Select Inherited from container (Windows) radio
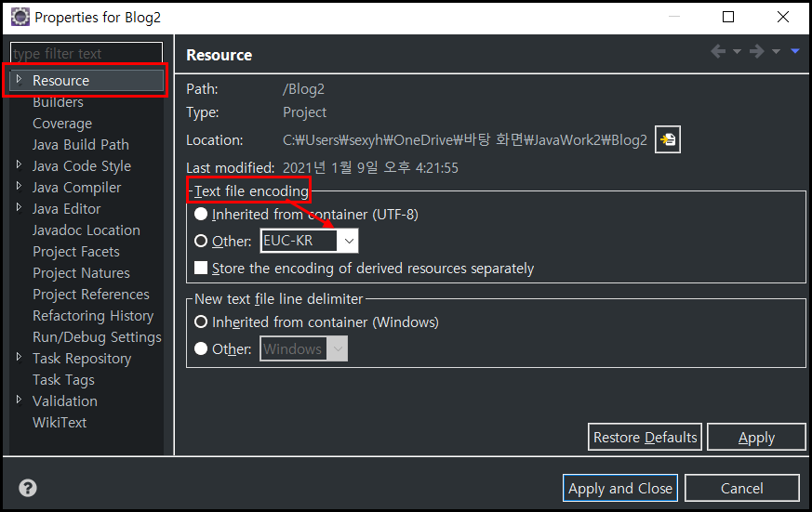The image size is (812, 512). (x=200, y=322)
